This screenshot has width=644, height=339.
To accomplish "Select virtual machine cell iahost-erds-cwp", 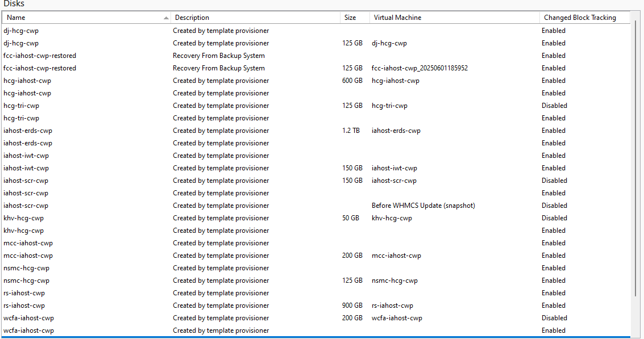I will (x=396, y=131).
